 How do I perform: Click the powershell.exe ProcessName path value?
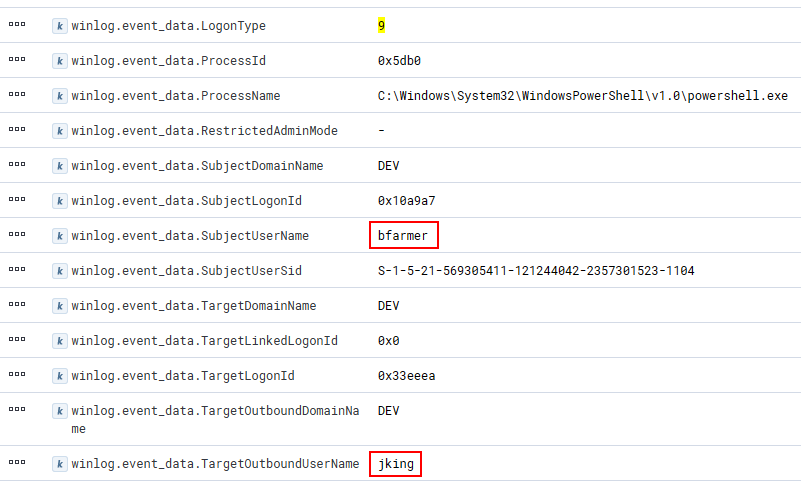pos(582,96)
